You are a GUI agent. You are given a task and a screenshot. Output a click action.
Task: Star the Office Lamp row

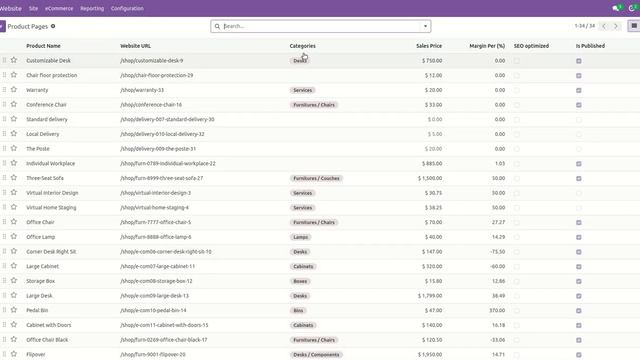pos(14,236)
